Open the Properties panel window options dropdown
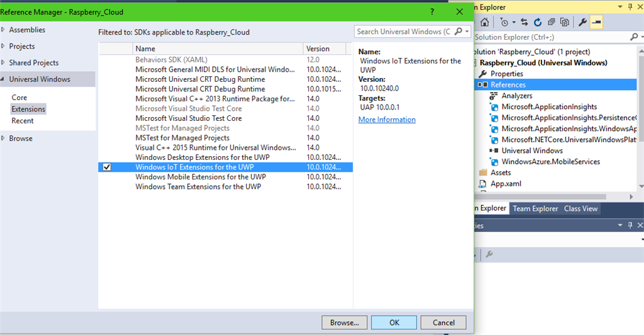Screen dimensions: 644x335 pyautogui.click(x=620, y=225)
